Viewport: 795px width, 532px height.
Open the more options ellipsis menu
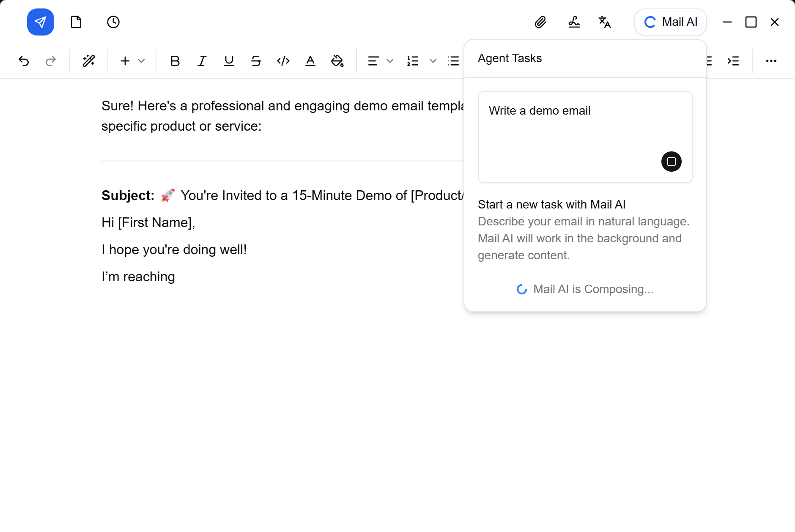[771, 61]
